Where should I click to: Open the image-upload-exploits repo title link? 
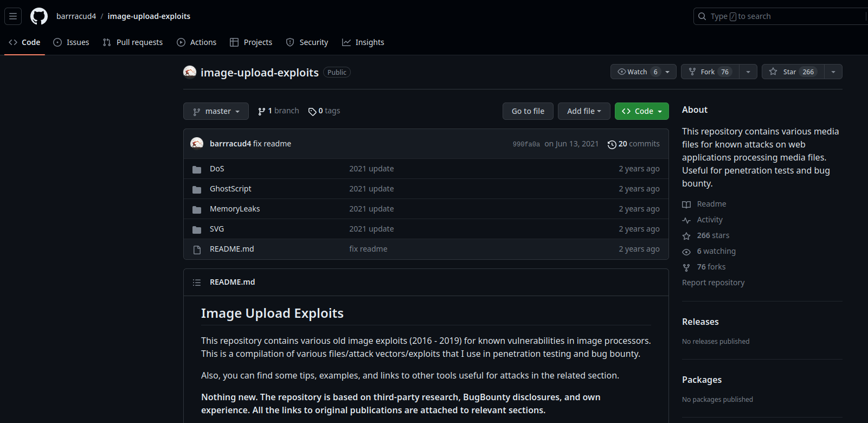coord(260,73)
